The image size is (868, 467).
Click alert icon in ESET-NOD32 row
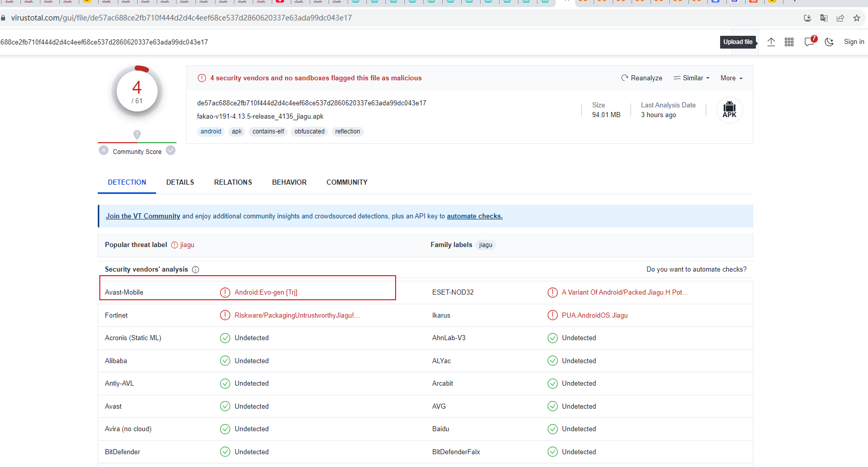[553, 293]
